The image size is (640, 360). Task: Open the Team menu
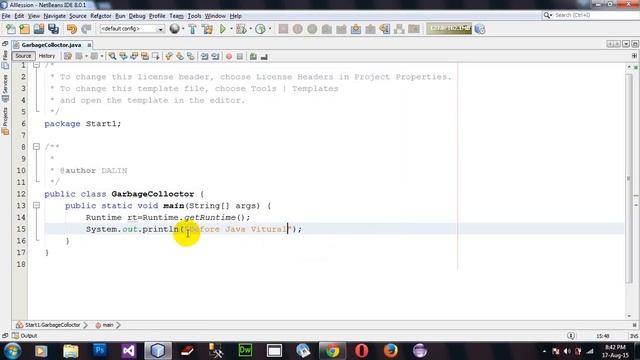click(176, 16)
